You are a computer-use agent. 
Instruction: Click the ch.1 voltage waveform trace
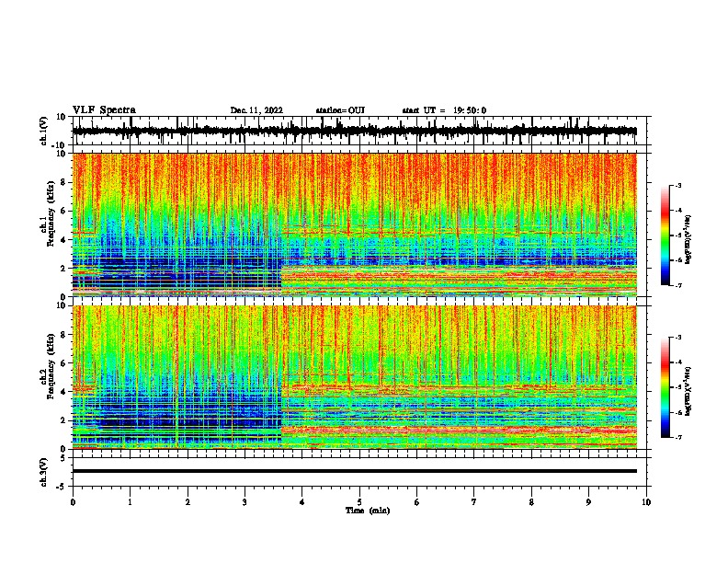pyautogui.click(x=355, y=132)
